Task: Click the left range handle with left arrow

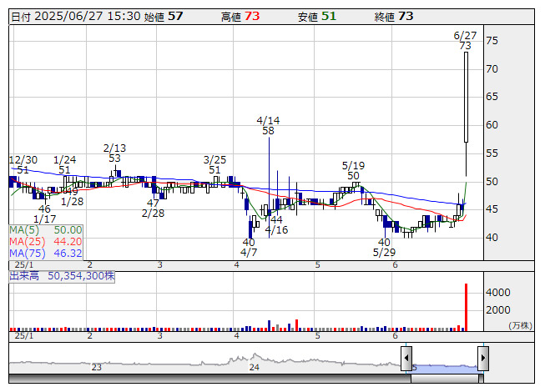Action: click(x=406, y=358)
